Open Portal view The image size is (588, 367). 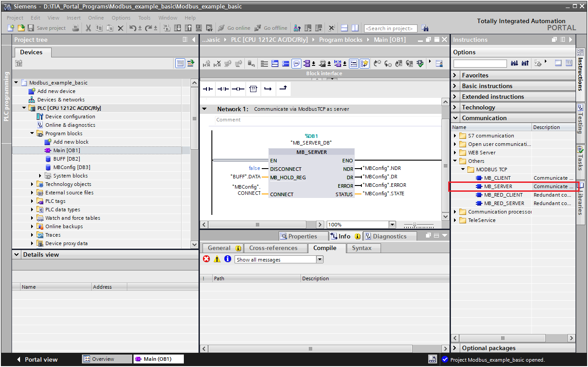(x=37, y=359)
